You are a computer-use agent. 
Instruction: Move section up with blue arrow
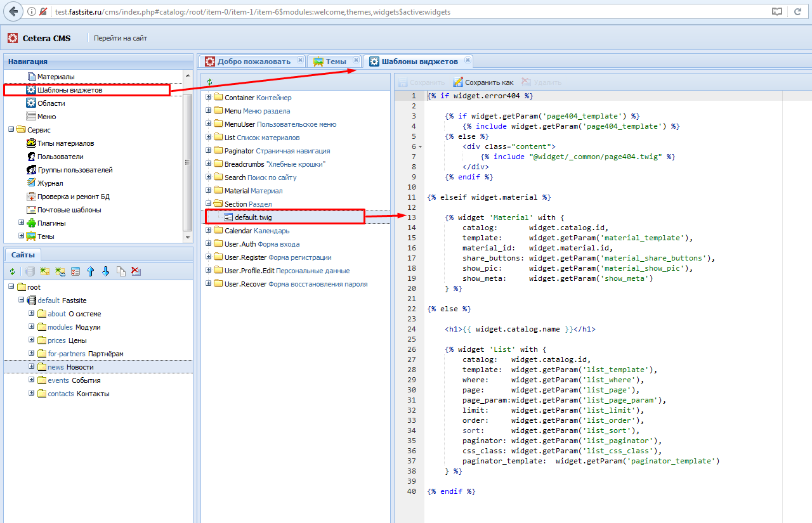[x=90, y=271]
